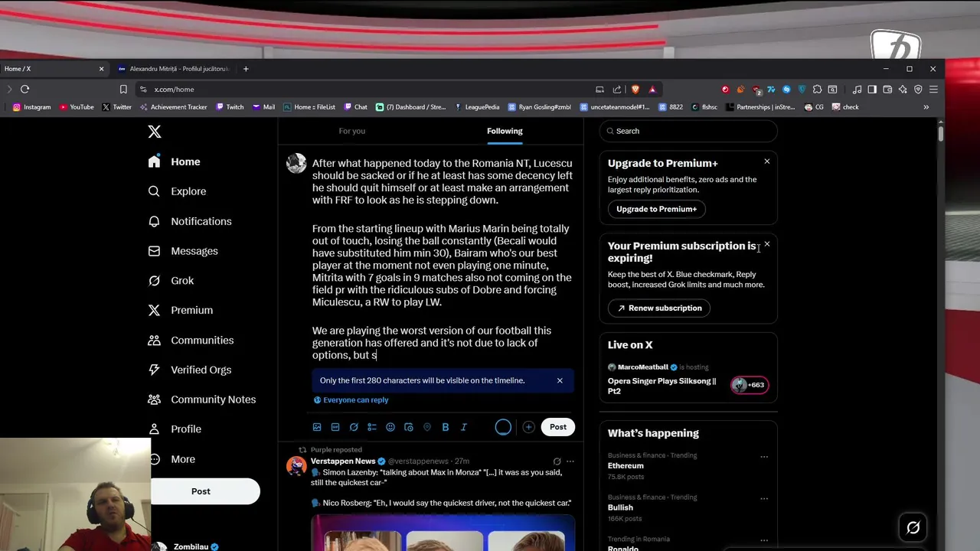Open Community Notes in sidebar
Screen dimensions: 980x551
202,399
